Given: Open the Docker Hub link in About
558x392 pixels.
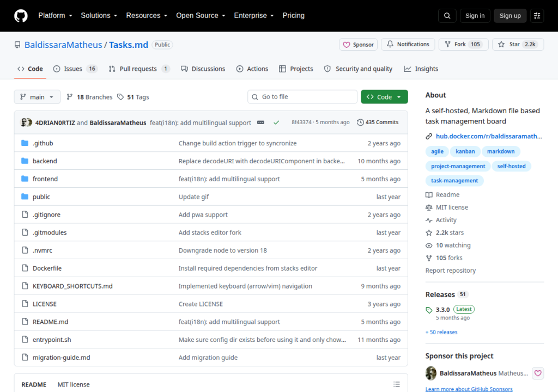Looking at the screenshot, I should (489, 136).
